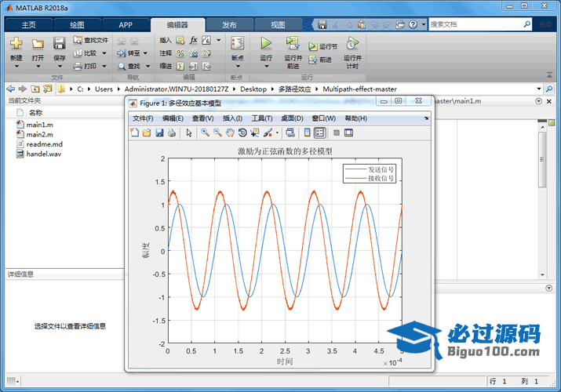
Task: Expand the 运行 dropdown arrow
Action: 266,67
